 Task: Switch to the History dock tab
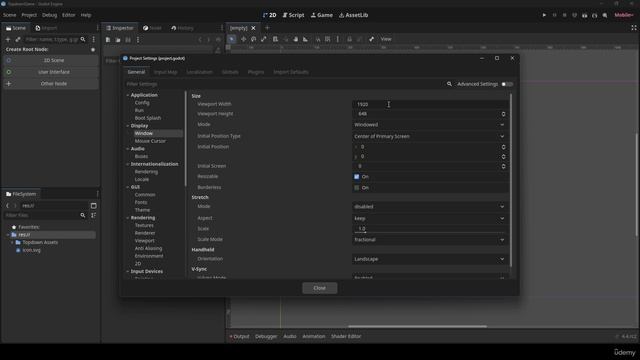tap(182, 28)
